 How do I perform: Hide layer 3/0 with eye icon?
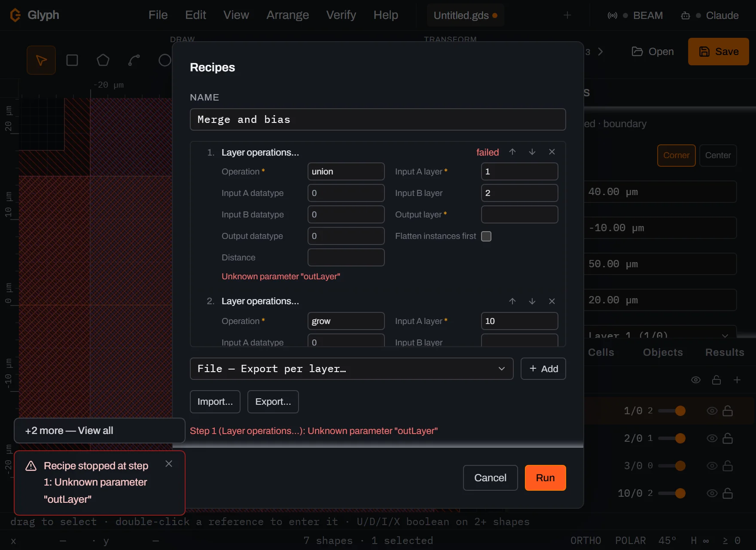click(x=712, y=466)
